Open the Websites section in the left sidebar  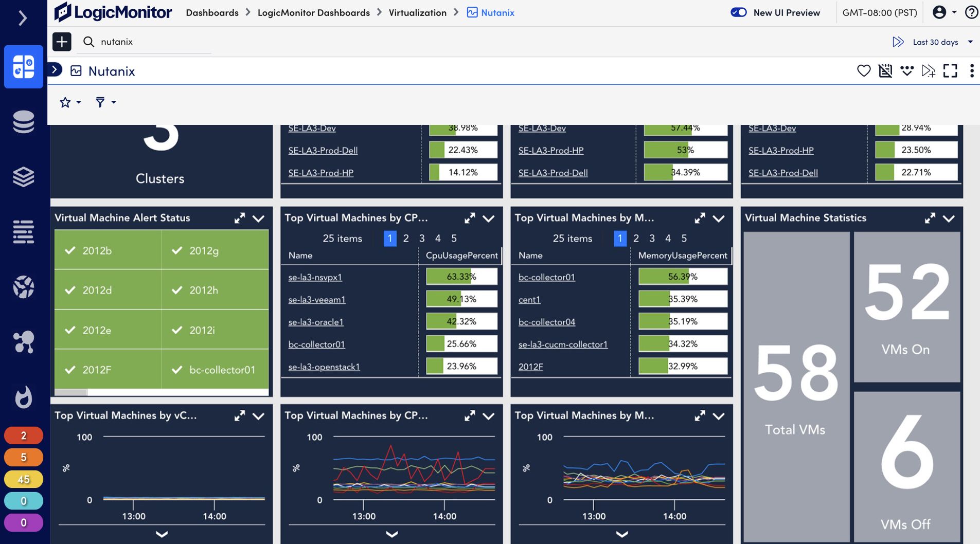pos(24,287)
